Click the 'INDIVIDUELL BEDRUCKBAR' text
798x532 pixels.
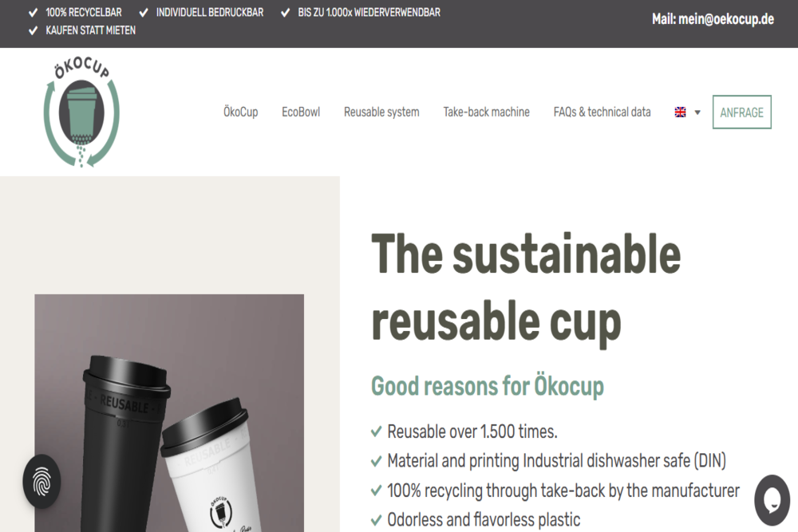(x=210, y=12)
